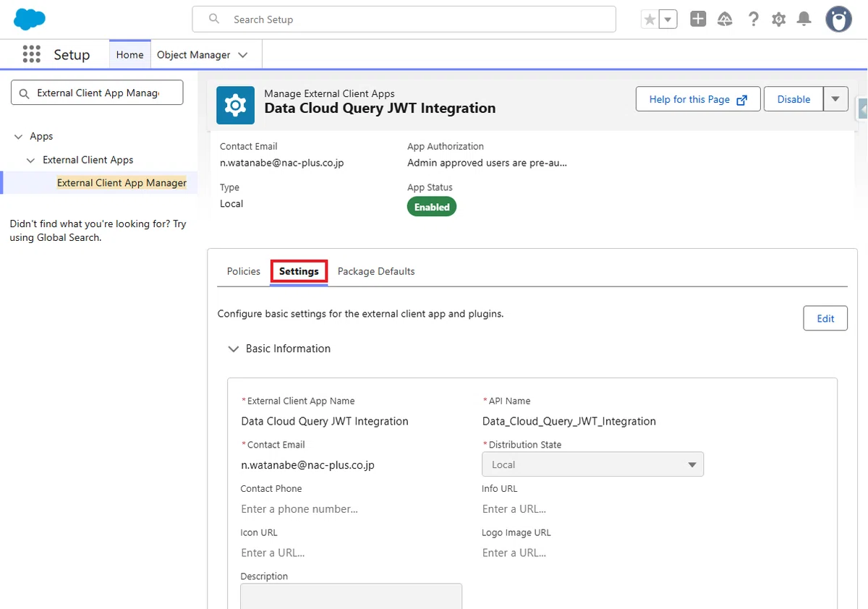This screenshot has height=609, width=868.
Task: Click the side panel collapse arrow handle
Action: [862, 108]
